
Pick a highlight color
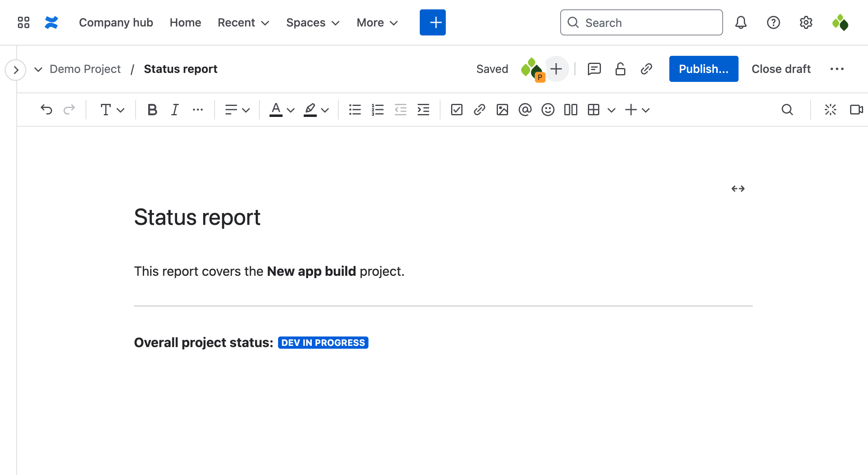pyautogui.click(x=315, y=110)
